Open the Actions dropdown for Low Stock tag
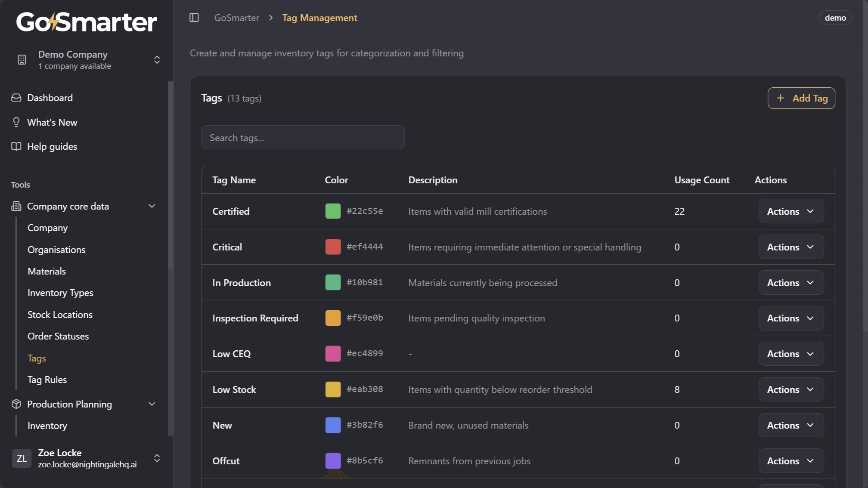The image size is (868, 488). click(791, 389)
